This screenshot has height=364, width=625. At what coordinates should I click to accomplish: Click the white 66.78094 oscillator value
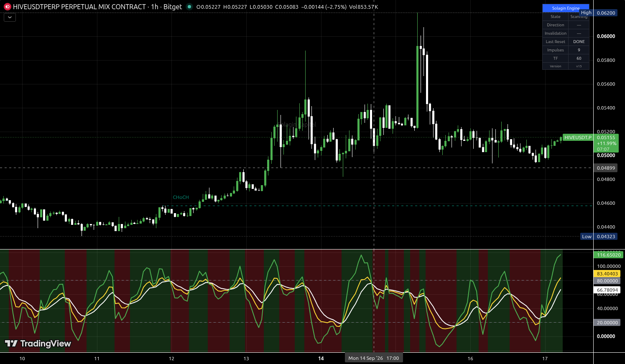[x=607, y=290]
